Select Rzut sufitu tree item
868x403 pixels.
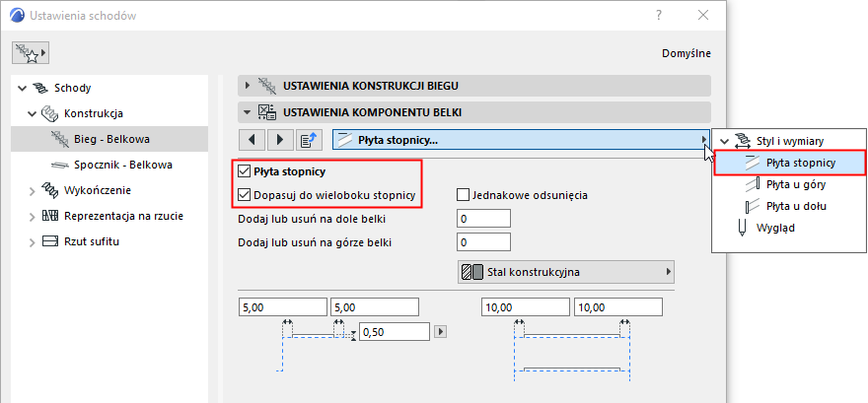point(92,241)
